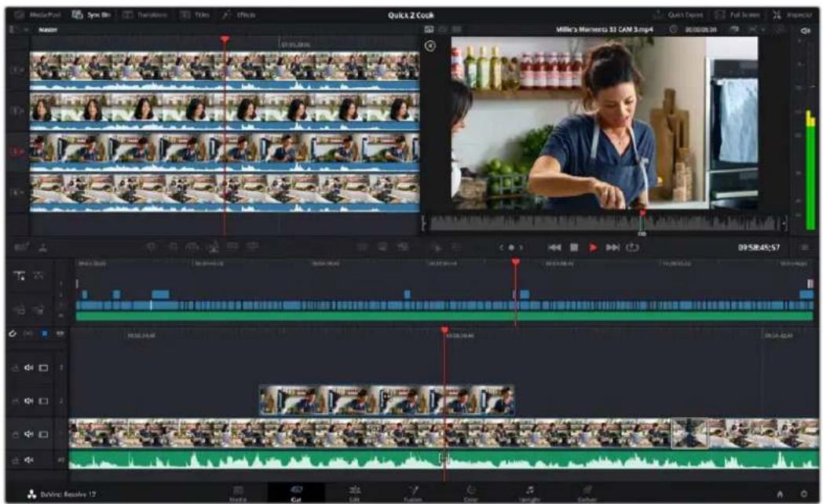Screen dimensions: 823x504
Task: Switch to the Media page
Action: (x=238, y=493)
